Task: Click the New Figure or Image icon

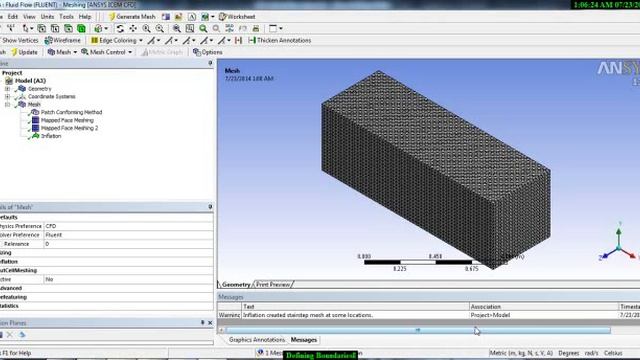Action: 178,17
